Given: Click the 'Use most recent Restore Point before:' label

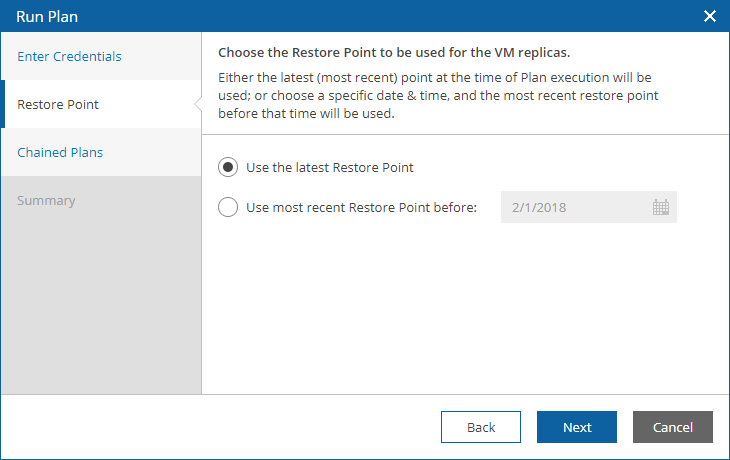Looking at the screenshot, I should click(361, 207).
